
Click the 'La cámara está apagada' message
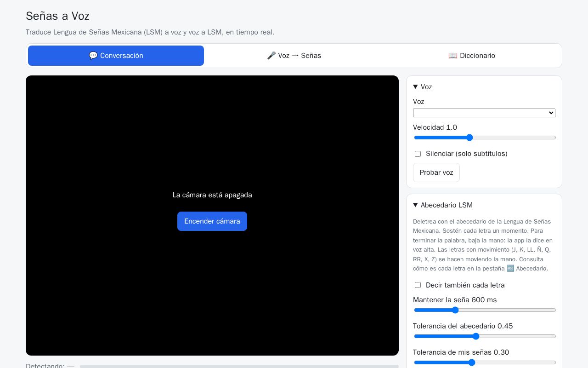(212, 195)
